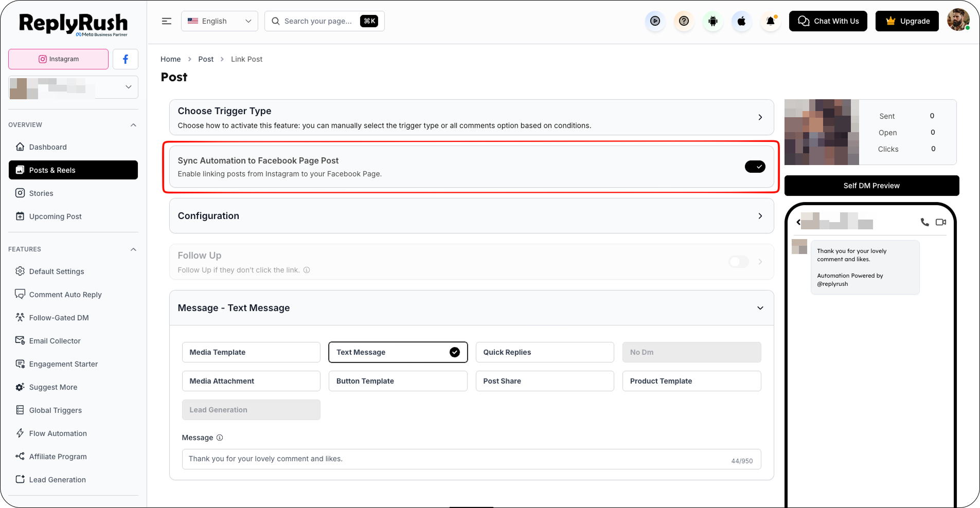The height and width of the screenshot is (508, 980).
Task: Click the Search your page field
Action: click(325, 21)
